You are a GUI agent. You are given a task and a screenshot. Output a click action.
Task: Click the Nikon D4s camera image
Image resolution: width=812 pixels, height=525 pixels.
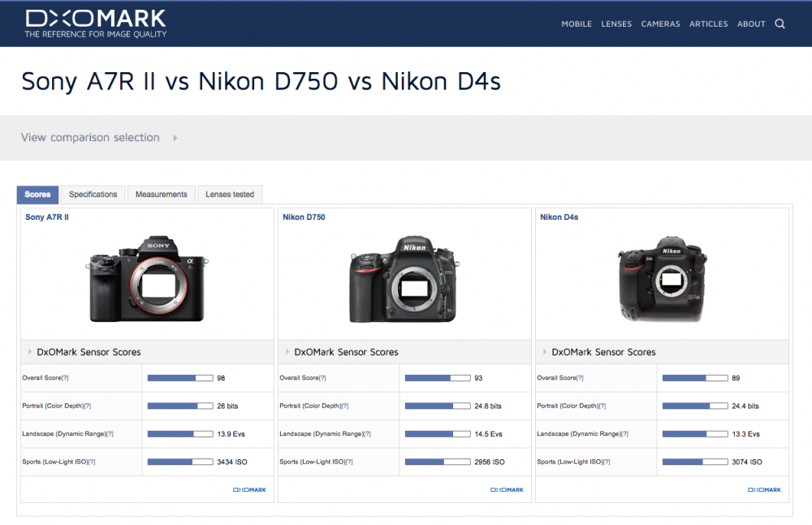pyautogui.click(x=663, y=279)
